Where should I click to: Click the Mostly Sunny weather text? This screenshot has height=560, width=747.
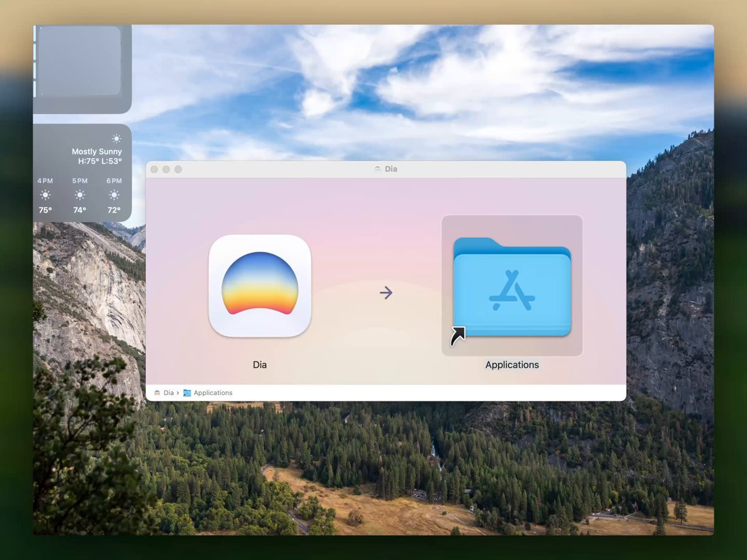coord(96,151)
